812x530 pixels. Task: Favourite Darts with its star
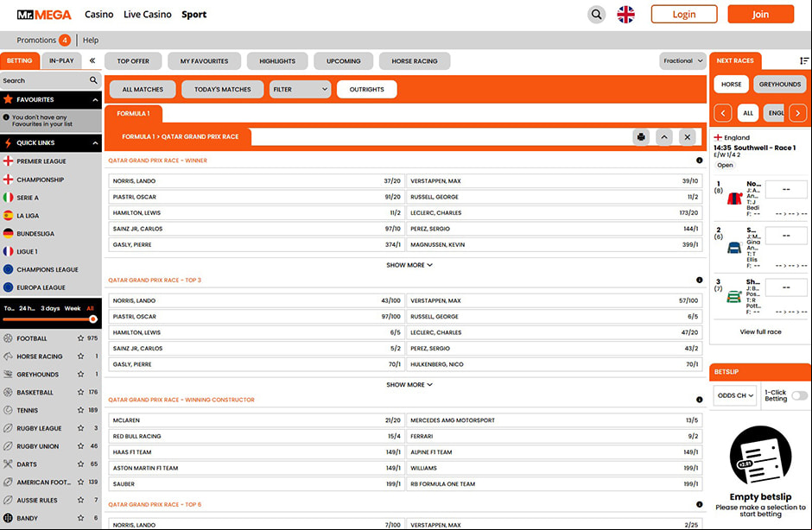(80, 464)
